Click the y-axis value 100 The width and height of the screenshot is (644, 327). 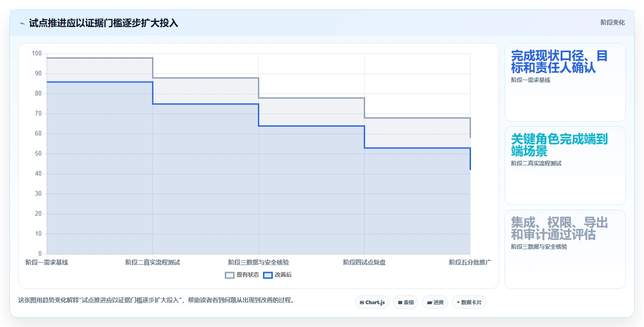(x=36, y=54)
